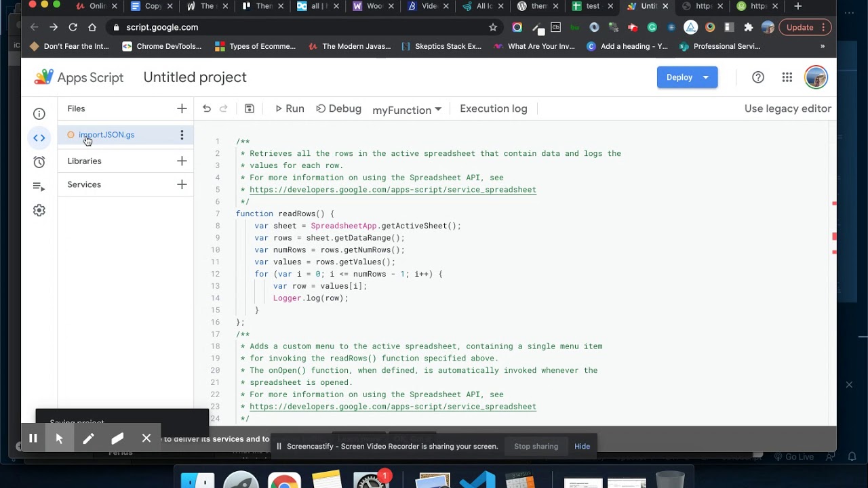Open importJSON.gs three-dot options menu
Image resolution: width=868 pixels, height=488 pixels.
point(182,135)
